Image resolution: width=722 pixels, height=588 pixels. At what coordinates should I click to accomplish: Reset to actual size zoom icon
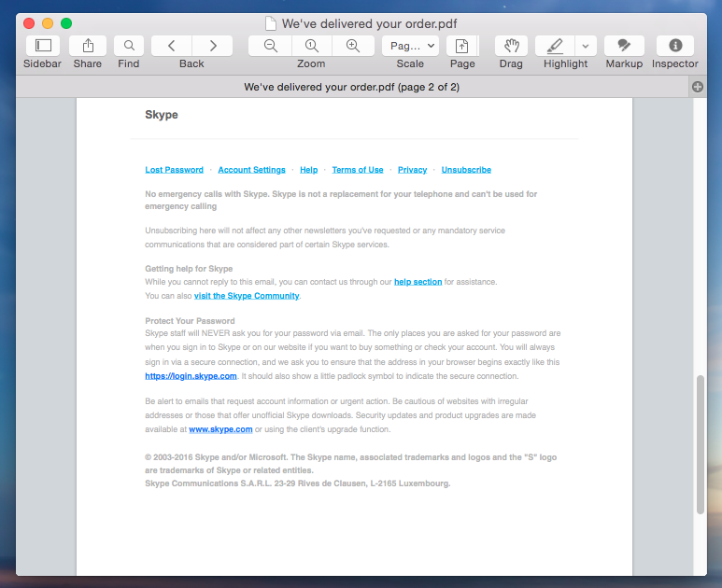point(311,46)
